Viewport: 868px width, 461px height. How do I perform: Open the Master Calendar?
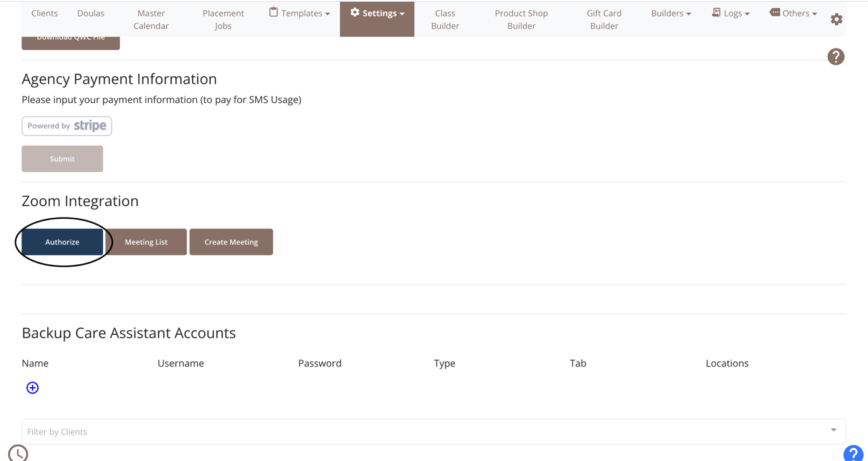pyautogui.click(x=151, y=20)
